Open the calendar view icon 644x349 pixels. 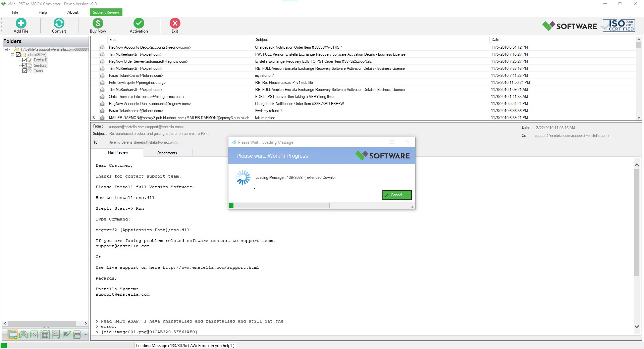[45, 335]
